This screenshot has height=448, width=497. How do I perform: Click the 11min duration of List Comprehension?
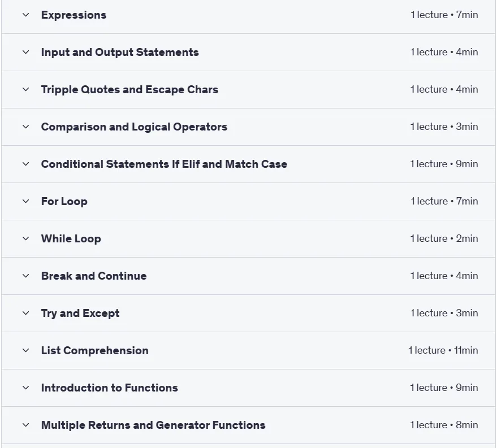[x=466, y=350]
